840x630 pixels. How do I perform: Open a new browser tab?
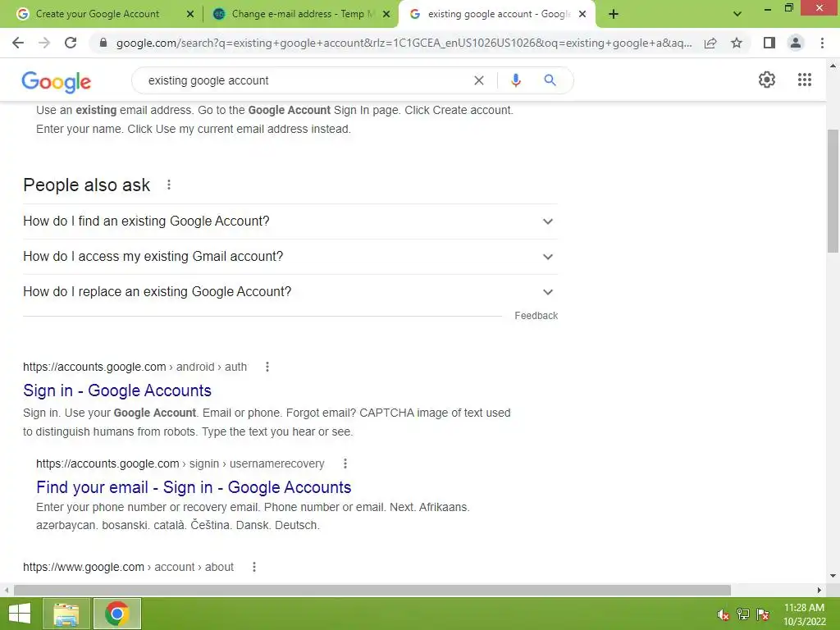614,14
